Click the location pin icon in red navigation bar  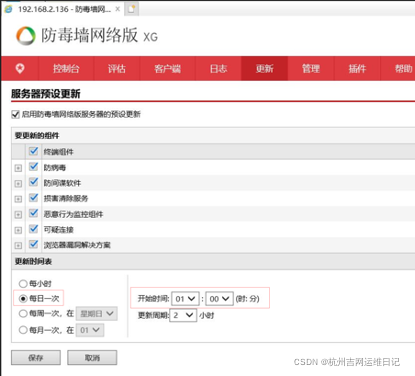click(20, 68)
